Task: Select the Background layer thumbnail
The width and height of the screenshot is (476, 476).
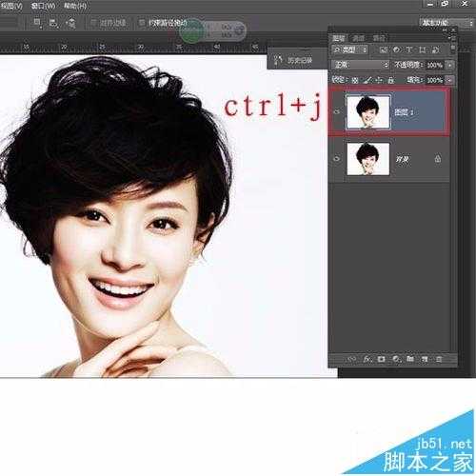Action: click(x=368, y=159)
